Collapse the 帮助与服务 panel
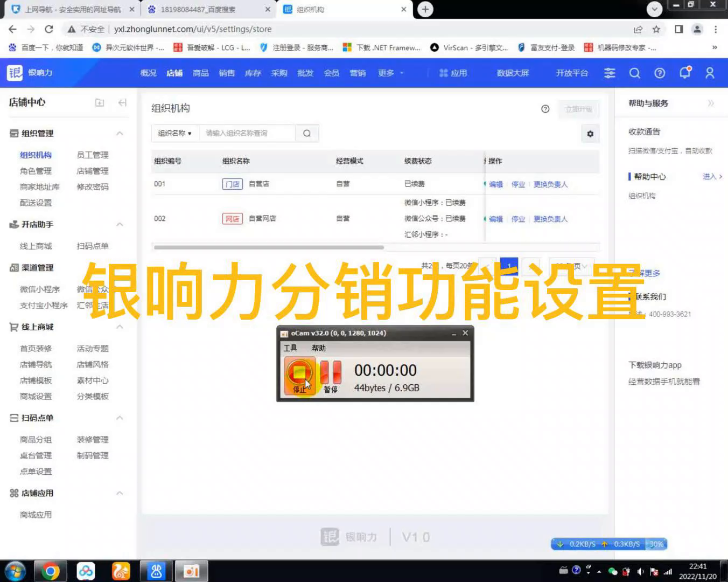 click(711, 103)
